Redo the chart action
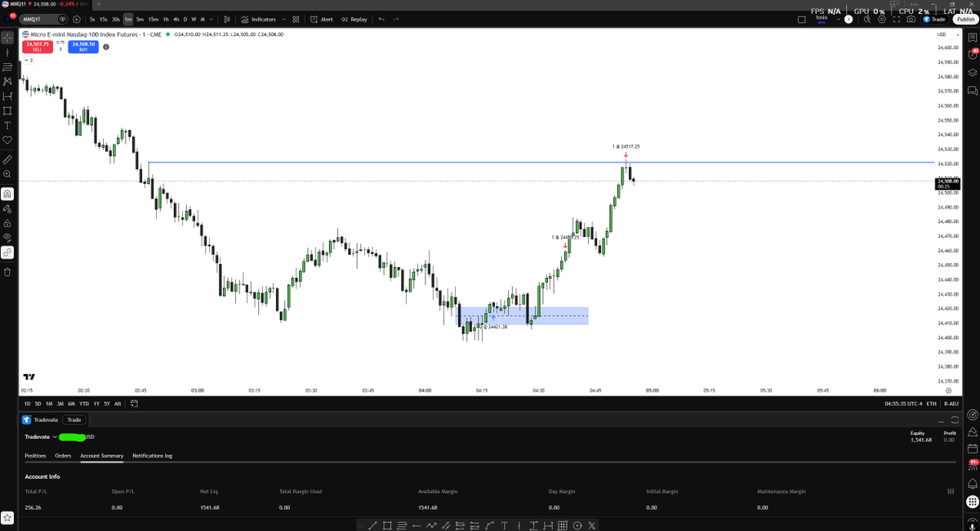The height and width of the screenshot is (531, 980). point(396,19)
